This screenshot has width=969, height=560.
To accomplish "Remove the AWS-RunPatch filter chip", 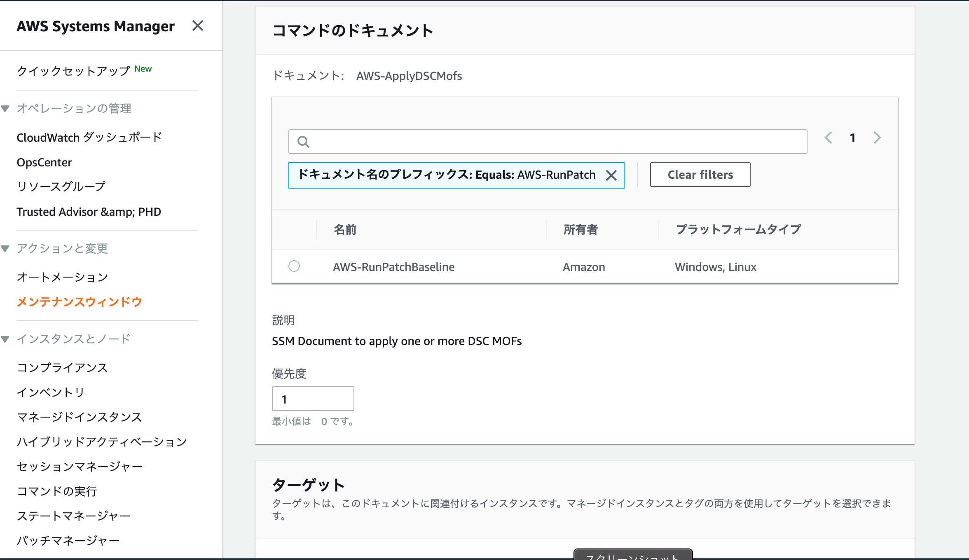I will pos(611,175).
